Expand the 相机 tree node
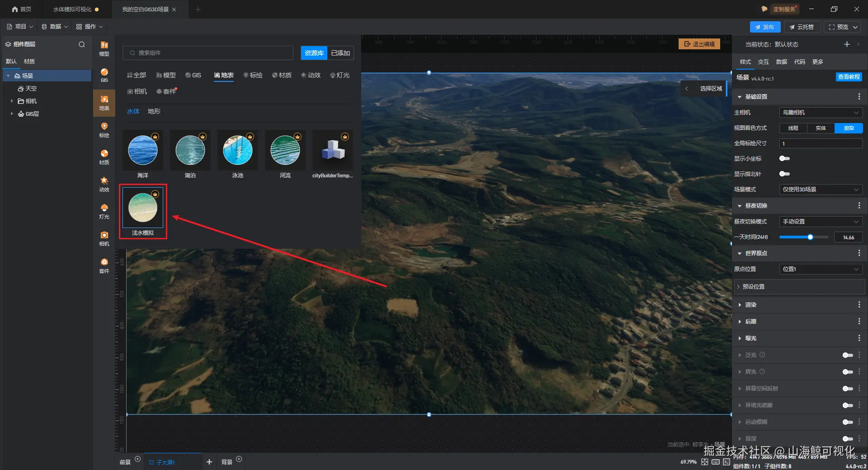The height and width of the screenshot is (470, 868). [12, 101]
